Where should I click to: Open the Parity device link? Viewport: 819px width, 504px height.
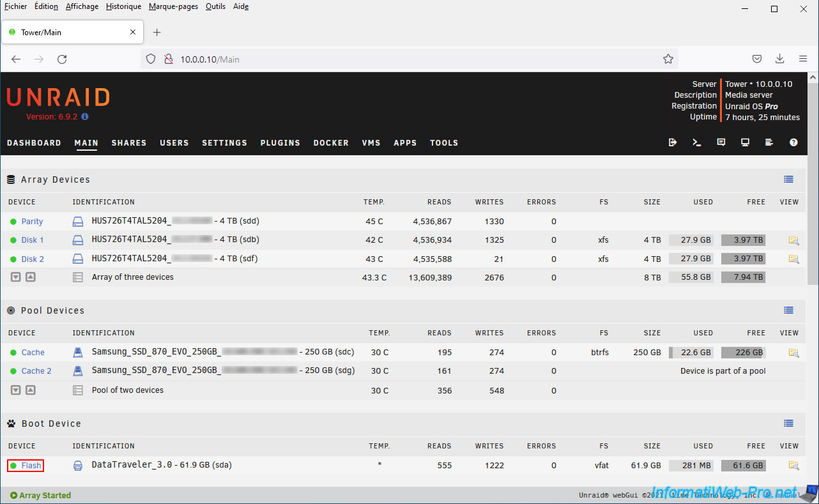pyautogui.click(x=32, y=222)
